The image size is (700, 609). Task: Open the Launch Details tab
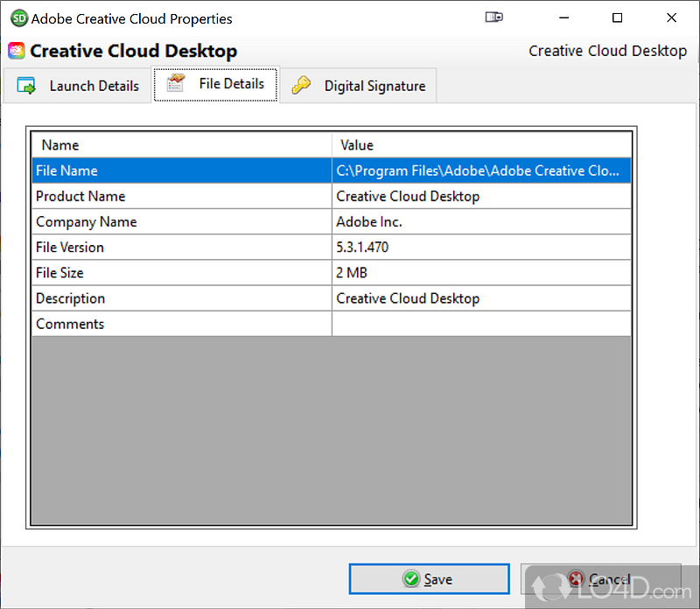[78, 86]
